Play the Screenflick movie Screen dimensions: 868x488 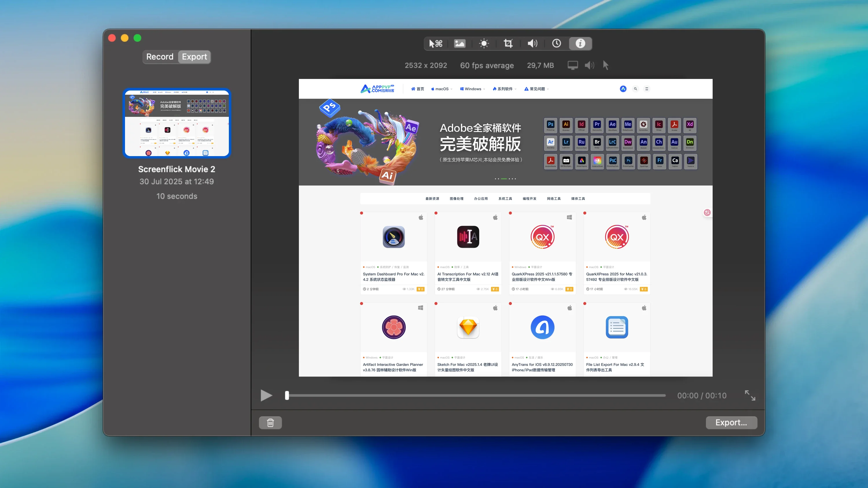coord(266,395)
